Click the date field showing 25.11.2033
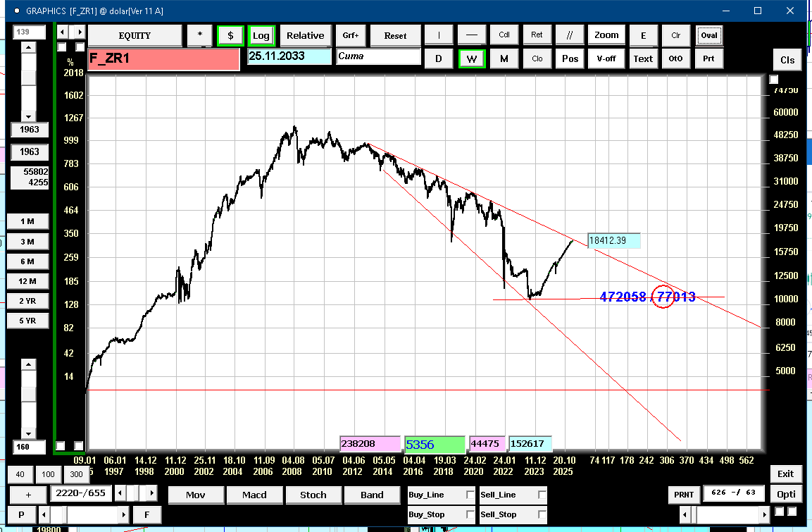 (289, 56)
